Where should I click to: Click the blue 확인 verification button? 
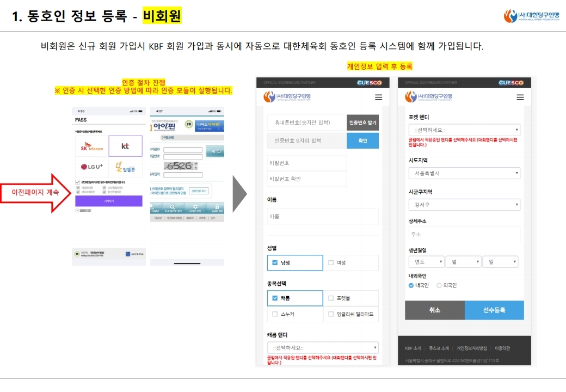[x=362, y=141]
